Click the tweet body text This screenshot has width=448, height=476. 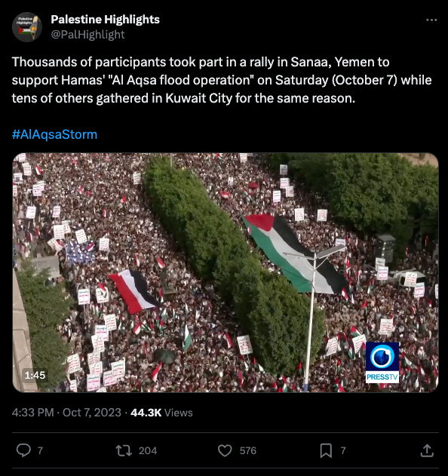point(222,80)
